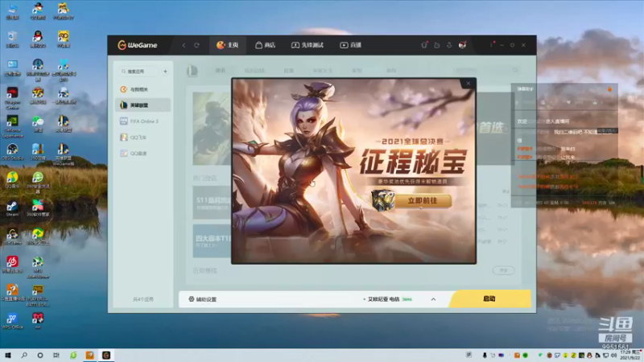
Task: Open GeForce Experience desktop shortcut
Action: [x=12, y=126]
